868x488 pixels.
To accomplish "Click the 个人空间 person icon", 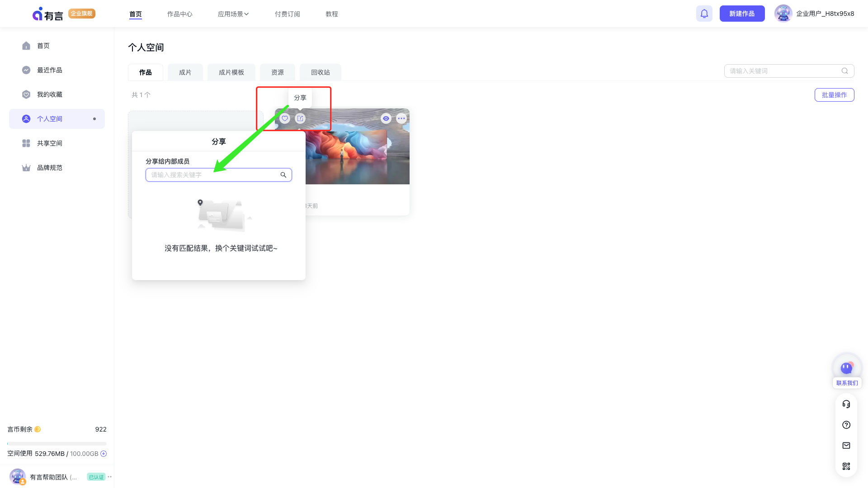I will coord(26,119).
